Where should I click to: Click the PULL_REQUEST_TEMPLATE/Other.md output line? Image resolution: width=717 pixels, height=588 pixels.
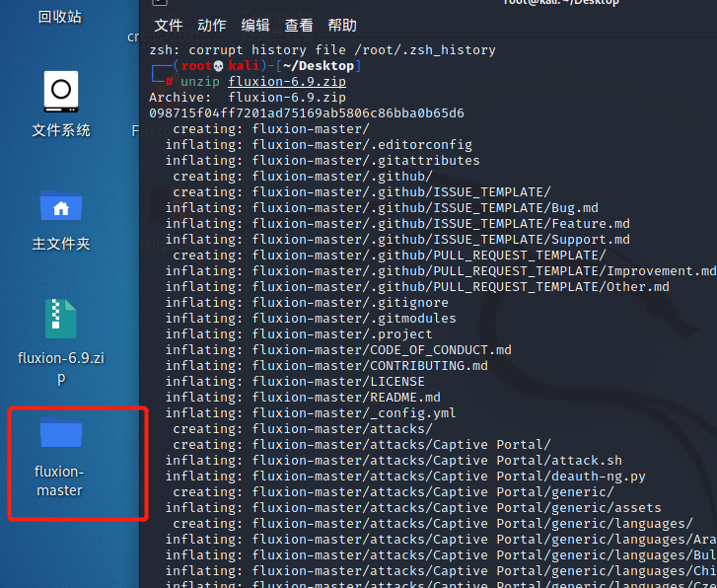point(417,287)
